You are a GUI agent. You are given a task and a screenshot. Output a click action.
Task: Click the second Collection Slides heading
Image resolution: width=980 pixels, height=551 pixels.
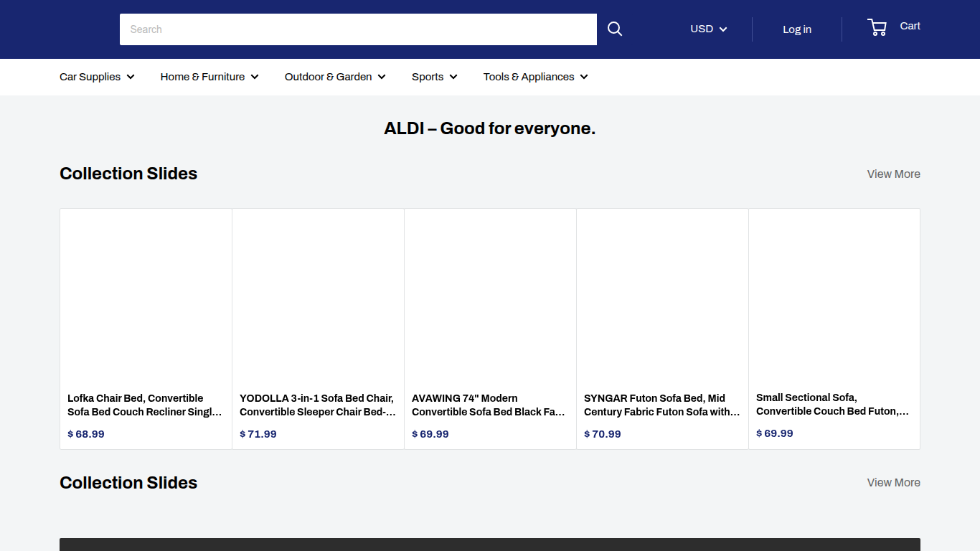tap(128, 483)
